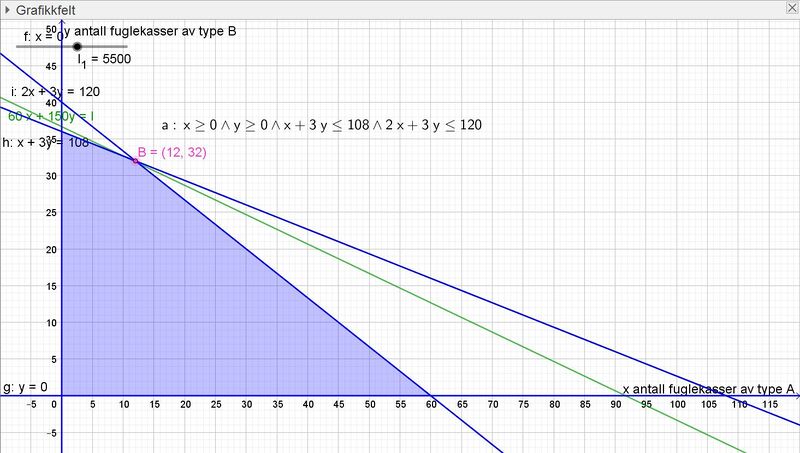Click the Grafikkfelt panel title
Viewport: 800px width, 453px height.
click(45, 10)
